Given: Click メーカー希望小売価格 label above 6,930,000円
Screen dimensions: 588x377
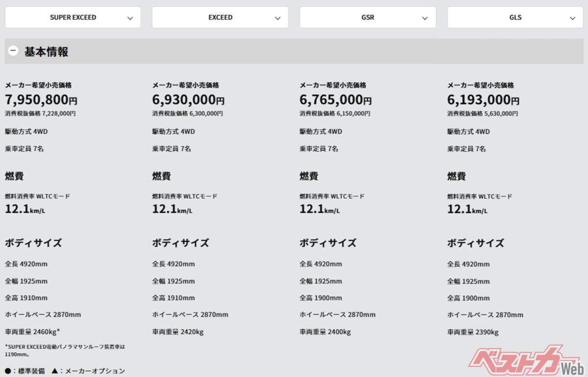Looking at the screenshot, I should point(186,85).
